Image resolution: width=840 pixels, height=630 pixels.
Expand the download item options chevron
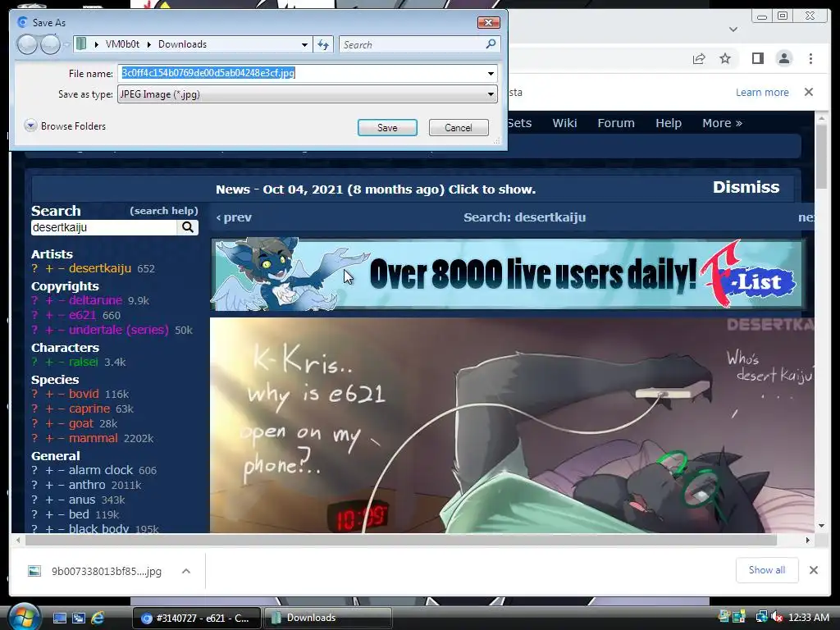(186, 571)
